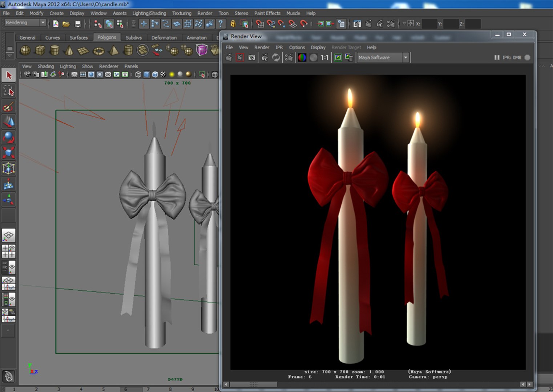The width and height of the screenshot is (553, 392).
Task: Toggle alpha channel display in Render View
Action: point(314,57)
